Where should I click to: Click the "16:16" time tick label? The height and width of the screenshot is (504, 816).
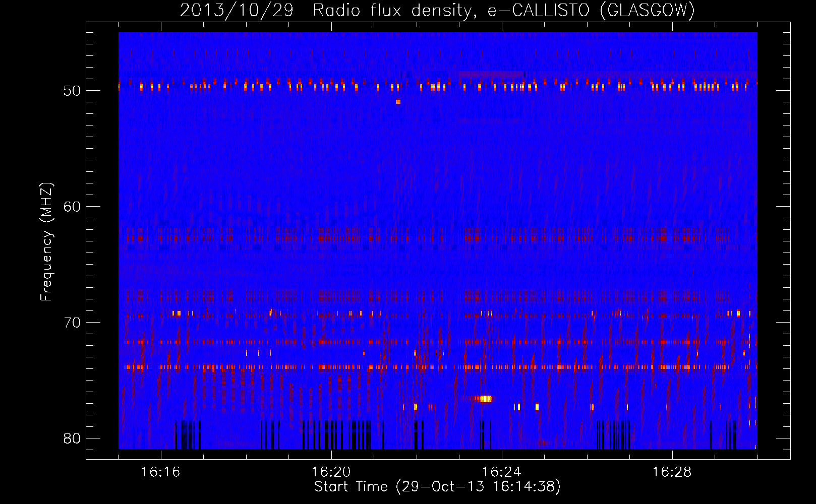[160, 472]
